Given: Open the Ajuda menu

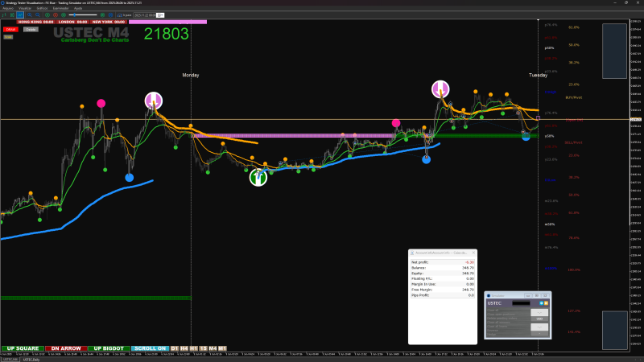Looking at the screenshot, I should pos(78,8).
